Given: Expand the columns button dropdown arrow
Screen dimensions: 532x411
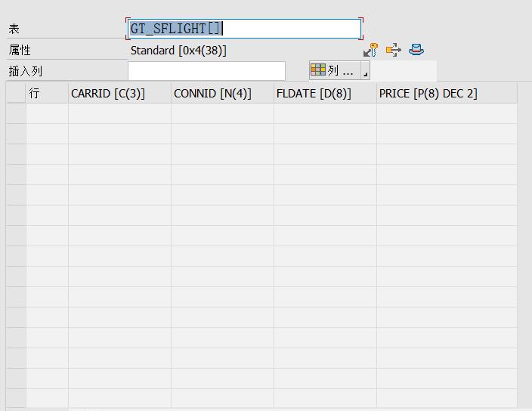Looking at the screenshot, I should point(365,70).
